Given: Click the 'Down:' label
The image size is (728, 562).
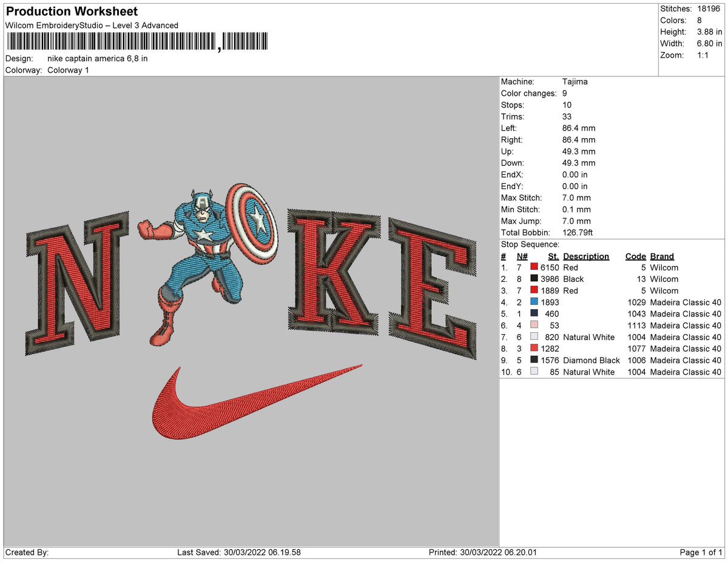Looking at the screenshot, I should point(513,163).
